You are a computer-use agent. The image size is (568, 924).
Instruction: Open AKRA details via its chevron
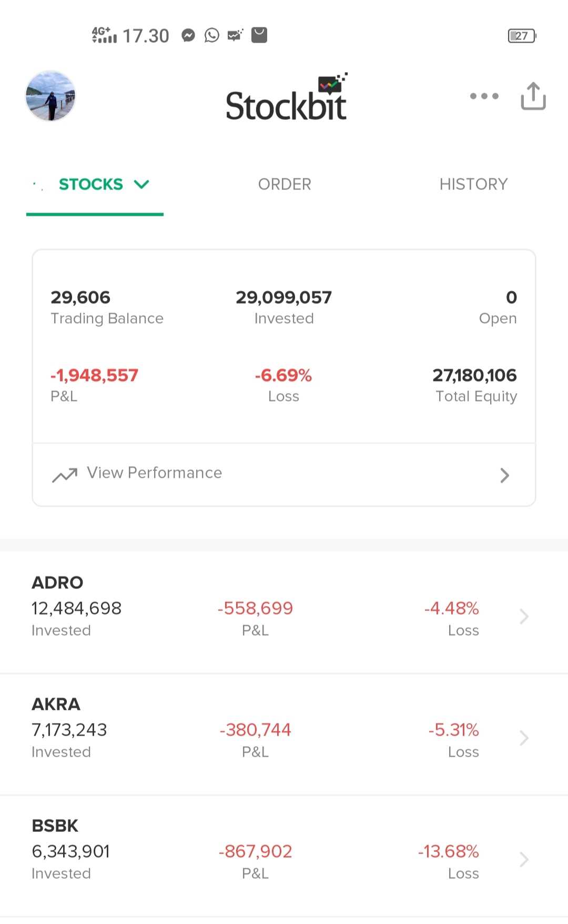tap(524, 738)
